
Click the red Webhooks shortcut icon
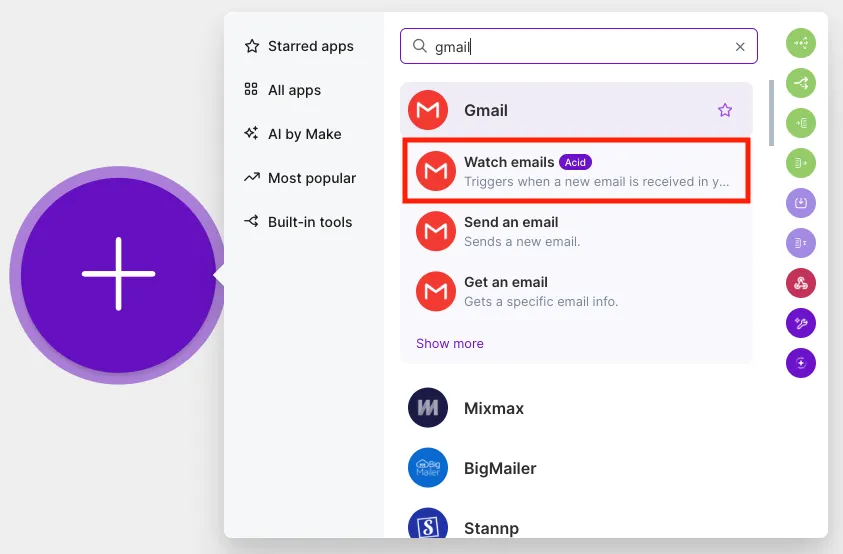click(x=801, y=283)
